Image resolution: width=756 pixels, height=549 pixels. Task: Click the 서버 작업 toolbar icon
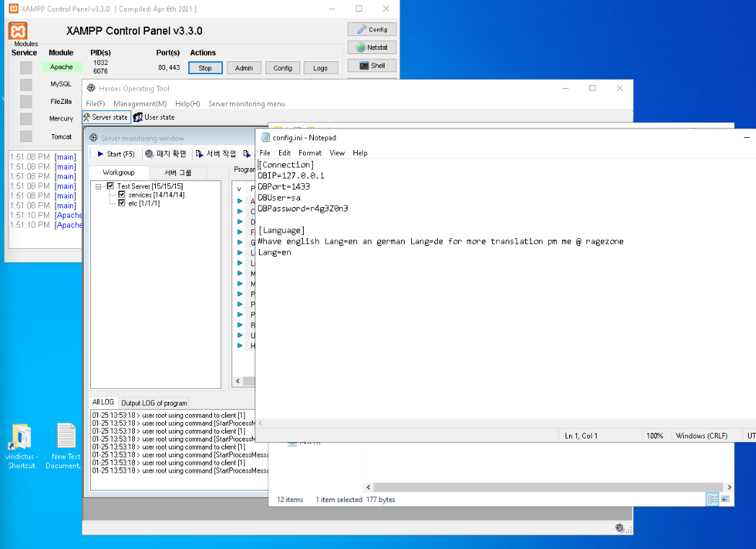tap(200, 154)
